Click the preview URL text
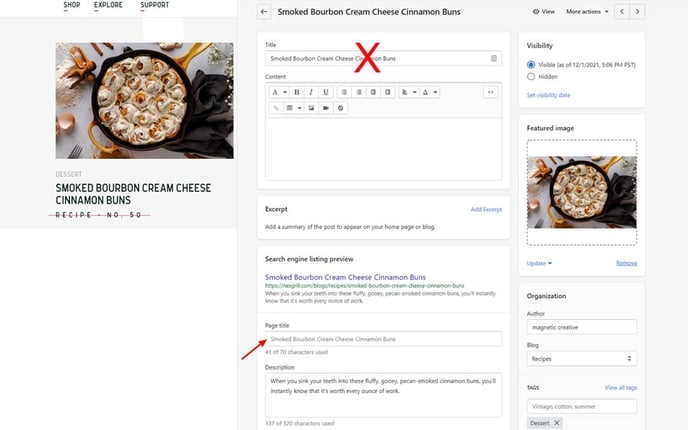This screenshot has width=688, height=430. click(x=364, y=286)
